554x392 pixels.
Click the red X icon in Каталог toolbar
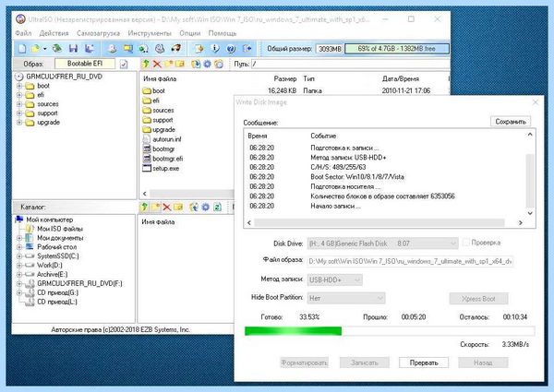[x=166, y=208]
